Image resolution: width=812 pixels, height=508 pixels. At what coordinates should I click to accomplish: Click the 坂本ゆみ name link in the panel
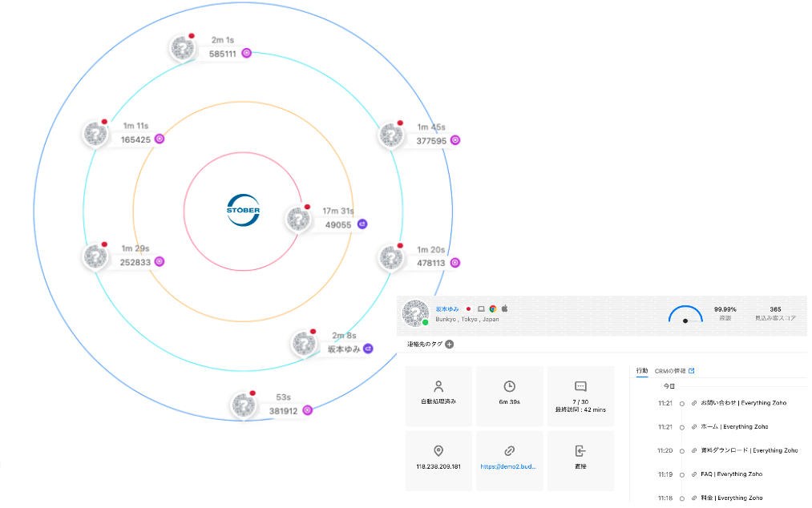coord(448,308)
